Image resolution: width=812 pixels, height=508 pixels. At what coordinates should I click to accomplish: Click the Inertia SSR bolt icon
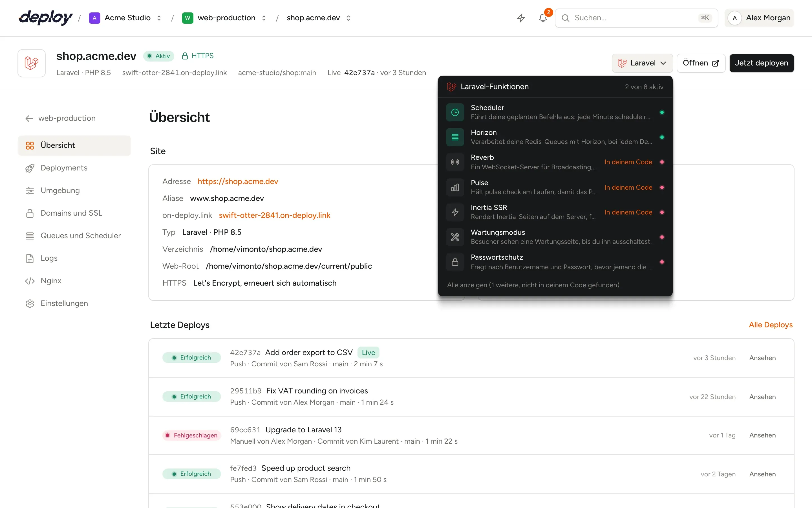point(455,212)
